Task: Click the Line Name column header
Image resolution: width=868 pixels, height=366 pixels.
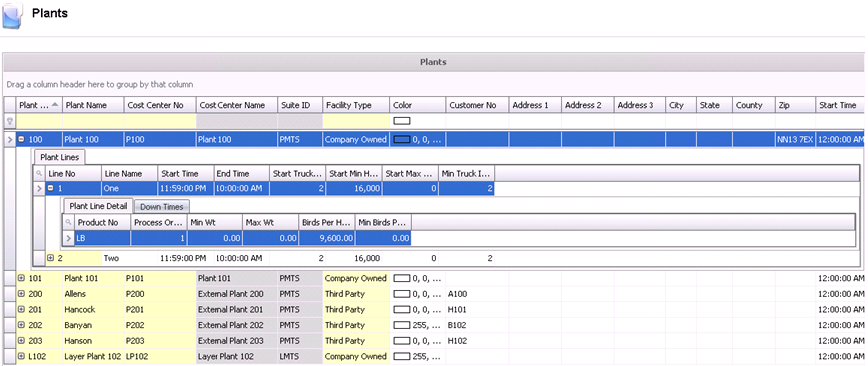Action: 129,174
